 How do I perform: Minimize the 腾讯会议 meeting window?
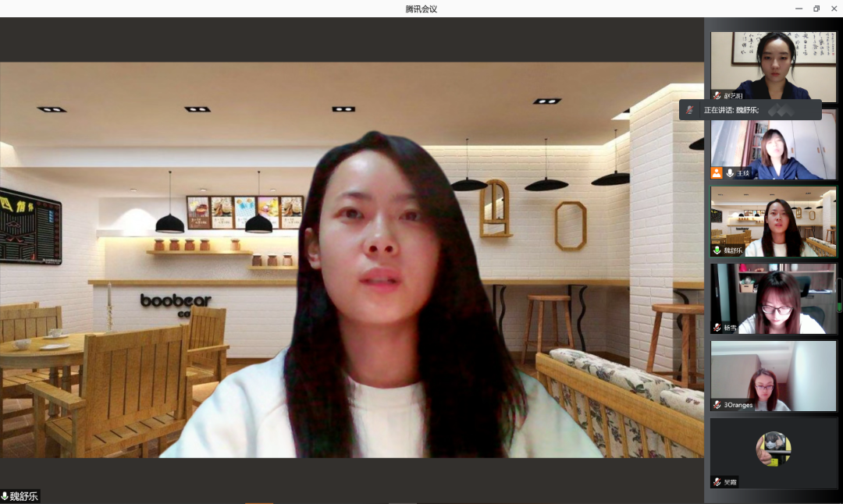pyautogui.click(x=799, y=9)
